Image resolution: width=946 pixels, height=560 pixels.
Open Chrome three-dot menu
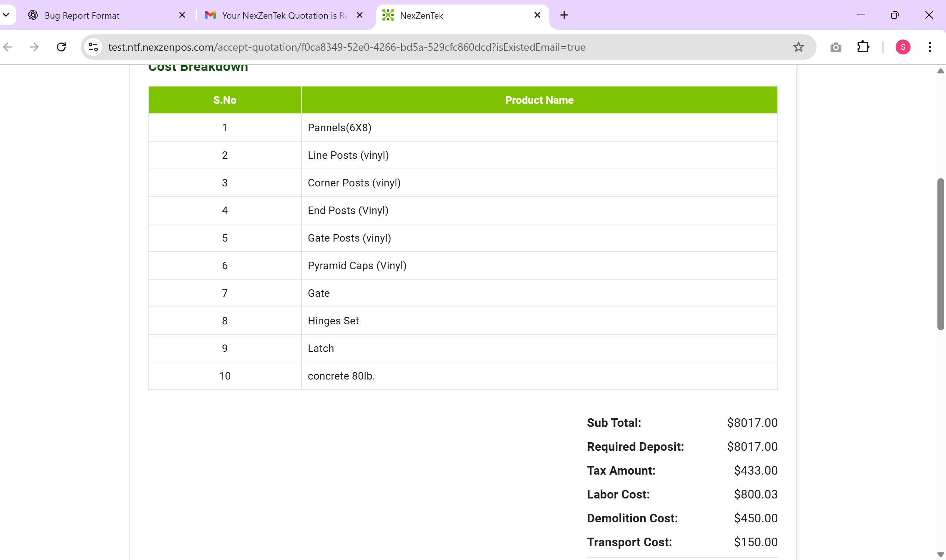pyautogui.click(x=929, y=47)
